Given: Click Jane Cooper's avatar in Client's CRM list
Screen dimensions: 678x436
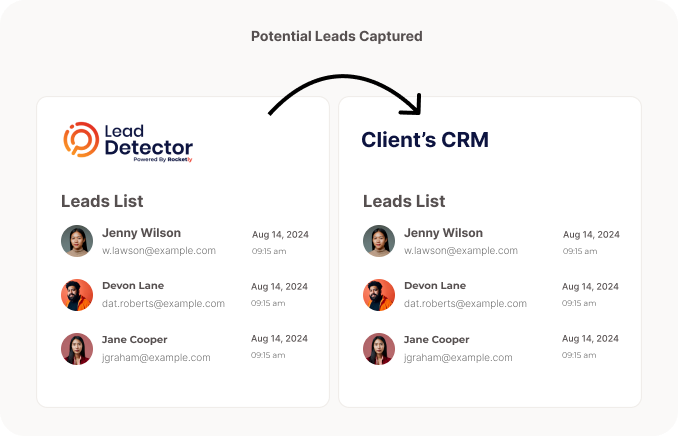Looking at the screenshot, I should point(379,349).
